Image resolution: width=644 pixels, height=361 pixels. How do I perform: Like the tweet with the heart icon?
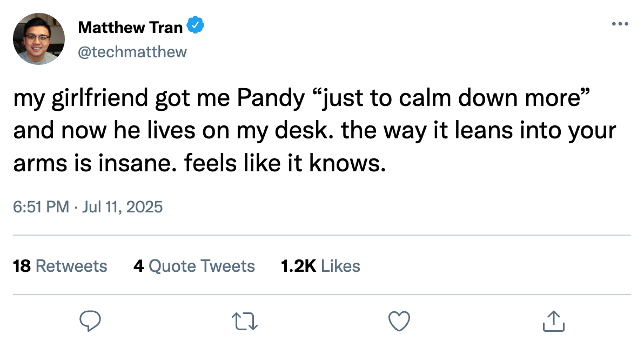[399, 321]
